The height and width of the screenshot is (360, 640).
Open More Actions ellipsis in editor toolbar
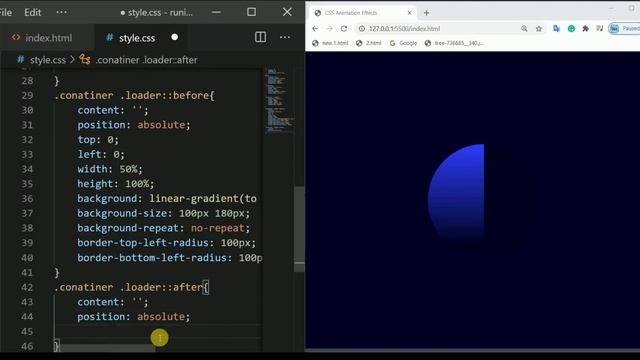(x=285, y=37)
